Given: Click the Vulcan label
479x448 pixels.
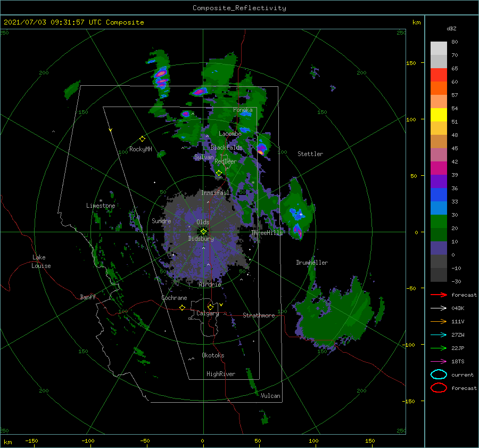Looking at the screenshot, I should [x=270, y=396].
